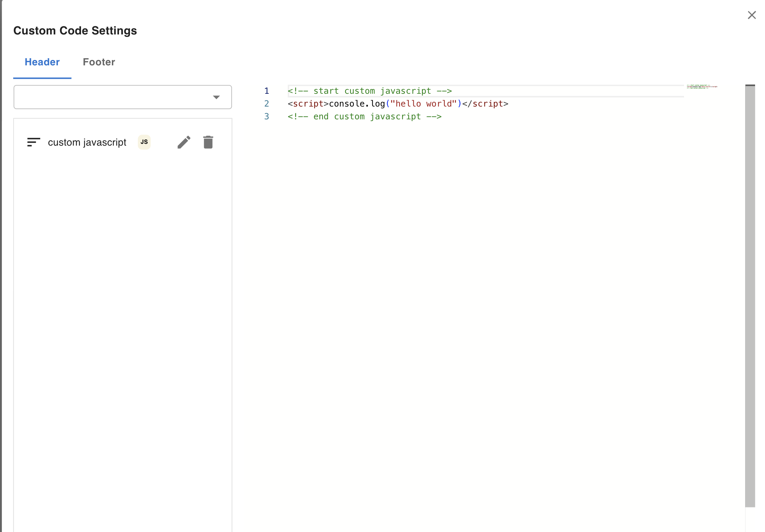Viewport: 765px width, 532px height.
Task: Select the Header tab
Action: 42,62
